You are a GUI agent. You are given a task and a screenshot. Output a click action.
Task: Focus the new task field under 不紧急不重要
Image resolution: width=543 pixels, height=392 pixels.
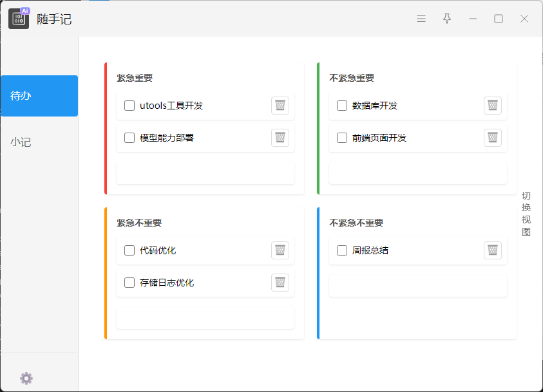[418, 285]
